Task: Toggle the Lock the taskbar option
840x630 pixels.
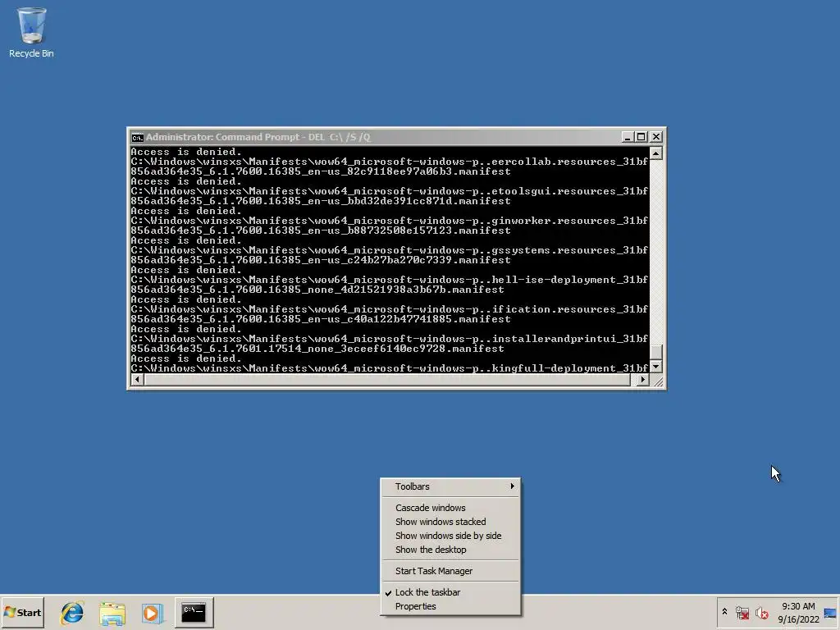Action: point(450,592)
